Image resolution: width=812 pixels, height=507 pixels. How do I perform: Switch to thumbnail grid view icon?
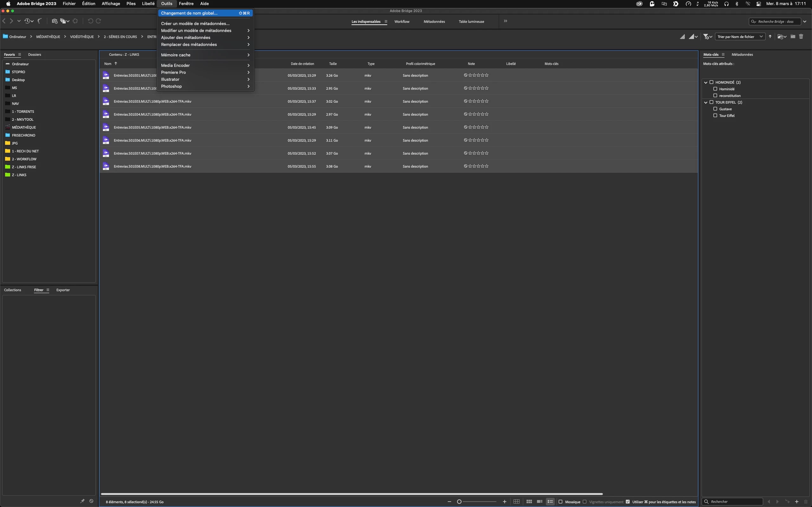pyautogui.click(x=529, y=502)
